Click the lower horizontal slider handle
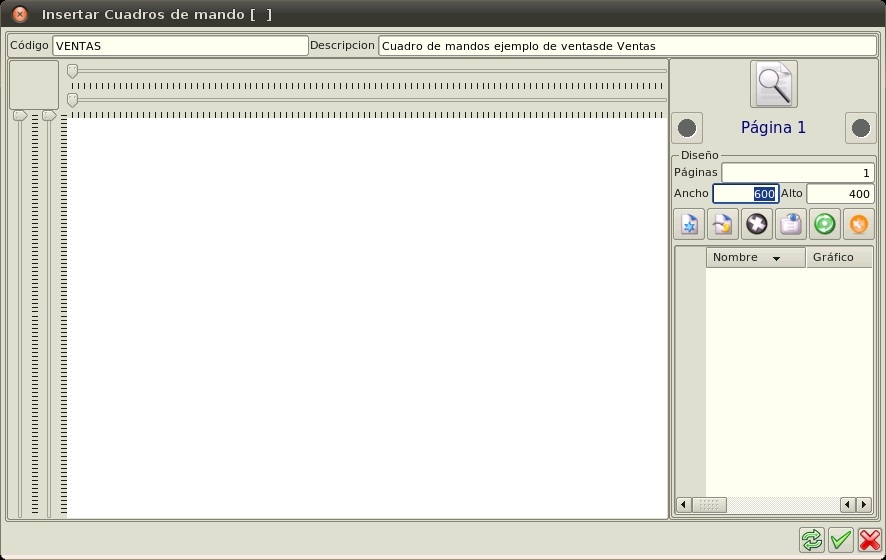 (x=72, y=100)
